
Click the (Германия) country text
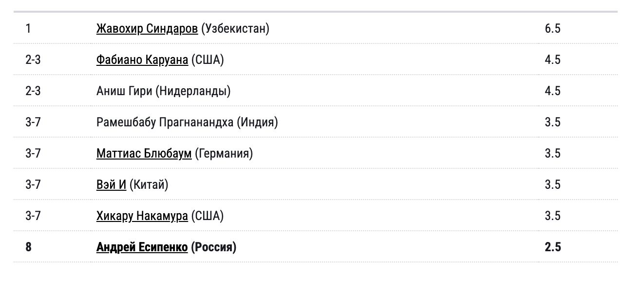point(224,154)
